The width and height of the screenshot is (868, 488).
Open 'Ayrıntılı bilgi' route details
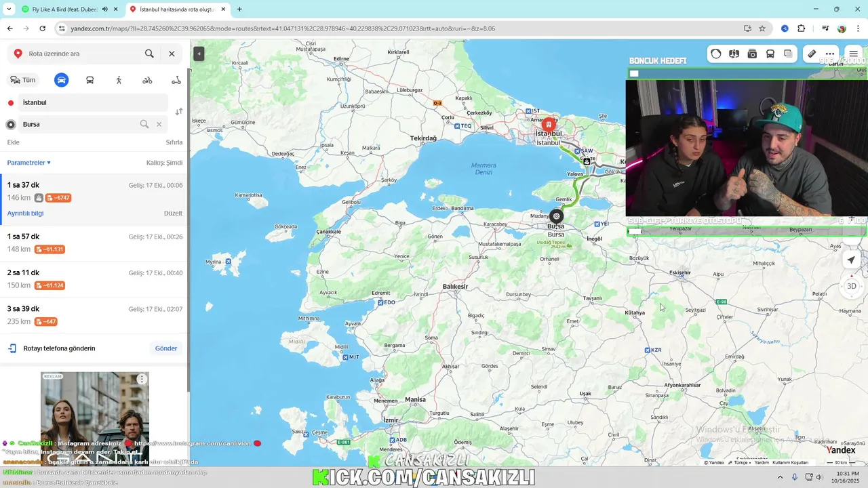(25, 213)
